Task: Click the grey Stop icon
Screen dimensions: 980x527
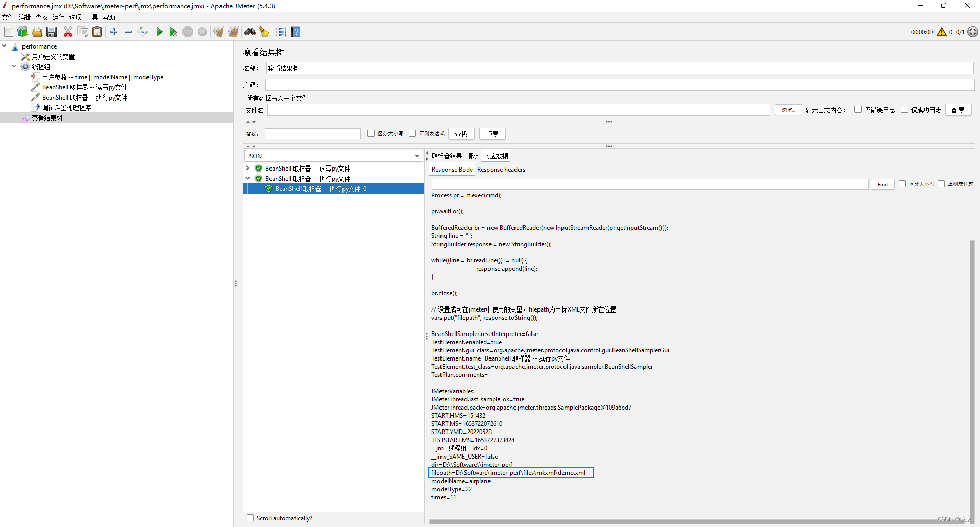Action: click(x=188, y=32)
